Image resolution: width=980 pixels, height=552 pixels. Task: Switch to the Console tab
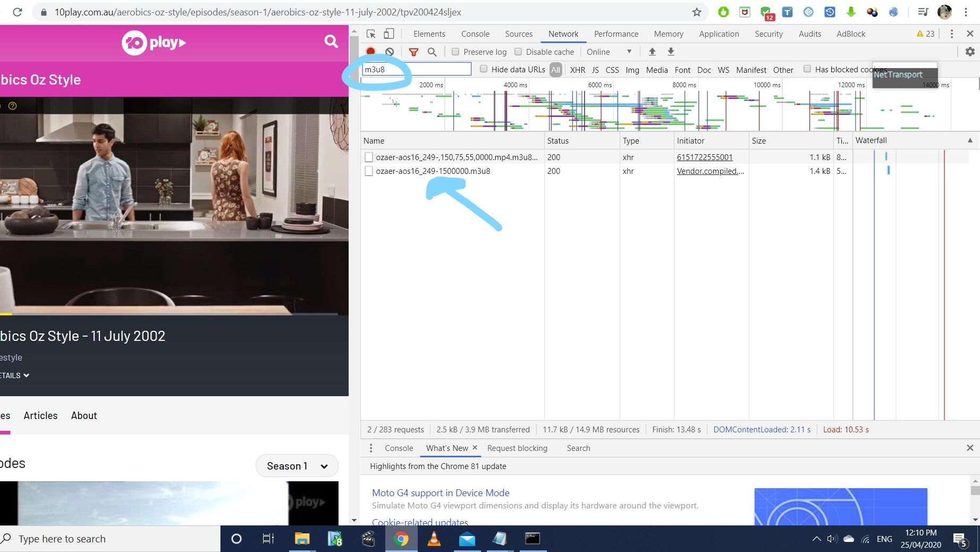475,34
